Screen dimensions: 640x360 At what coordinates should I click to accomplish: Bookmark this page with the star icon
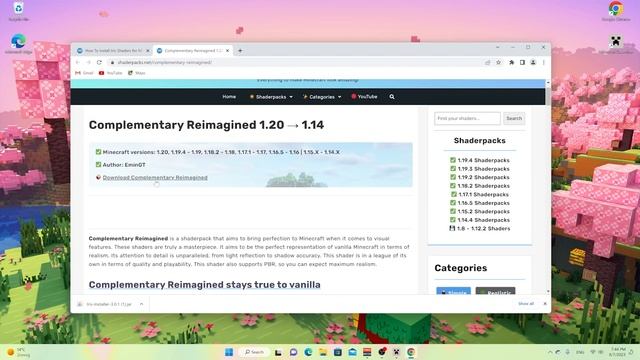click(498, 62)
